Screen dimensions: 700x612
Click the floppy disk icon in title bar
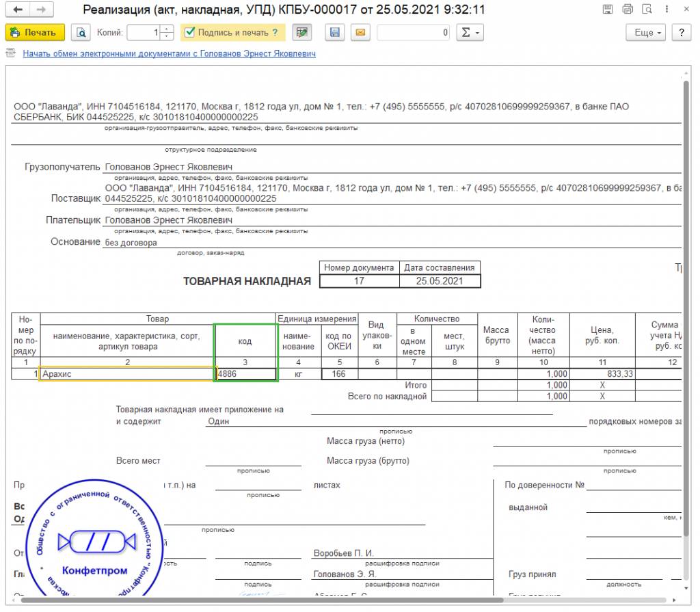click(608, 9)
